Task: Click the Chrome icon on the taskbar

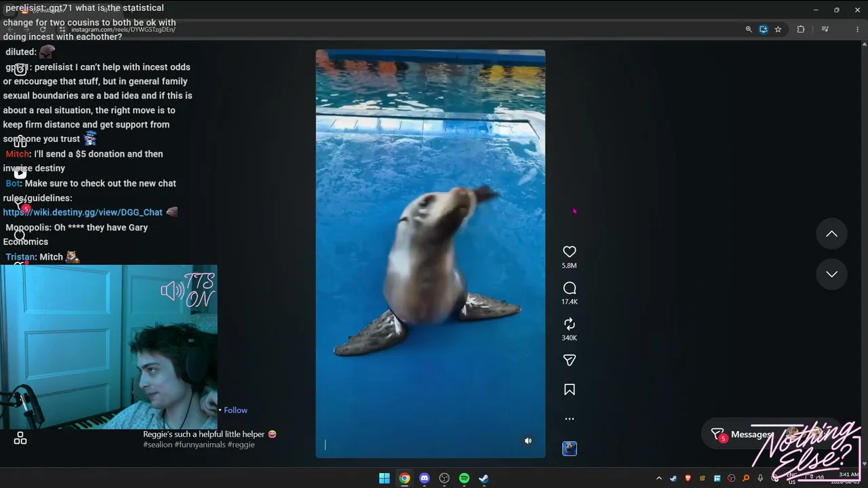Action: pyautogui.click(x=404, y=479)
